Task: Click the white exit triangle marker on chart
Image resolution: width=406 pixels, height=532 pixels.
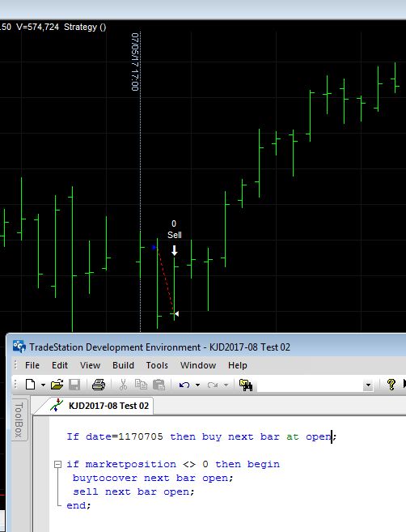Action: point(176,314)
